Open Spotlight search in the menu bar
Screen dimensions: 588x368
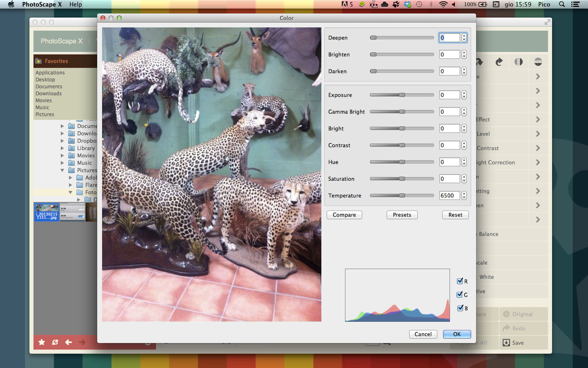[562, 4]
